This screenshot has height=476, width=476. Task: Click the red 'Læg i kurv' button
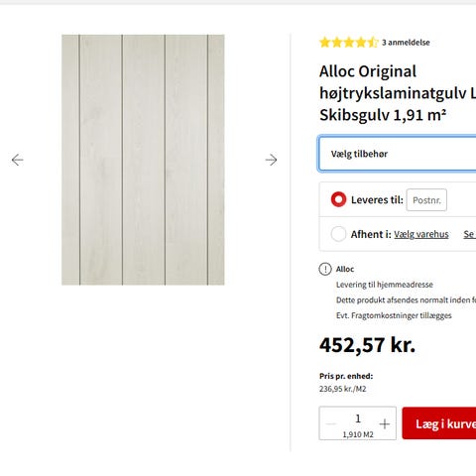[x=439, y=423]
